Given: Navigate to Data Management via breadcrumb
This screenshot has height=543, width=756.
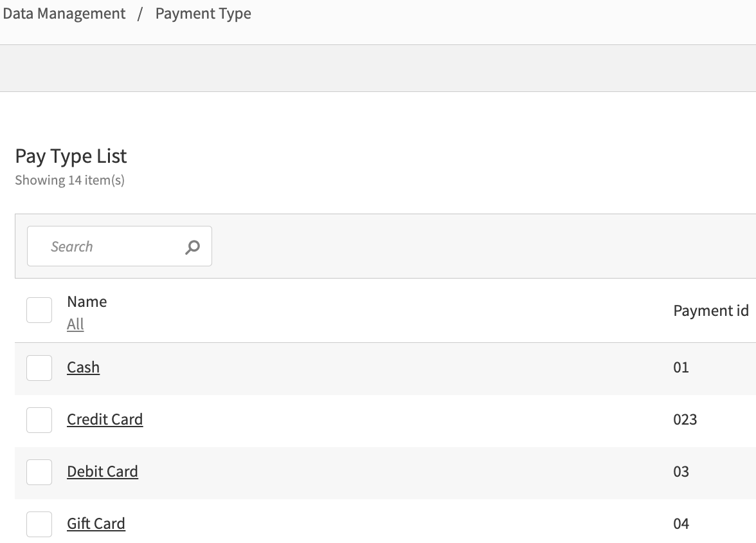Looking at the screenshot, I should coord(64,13).
